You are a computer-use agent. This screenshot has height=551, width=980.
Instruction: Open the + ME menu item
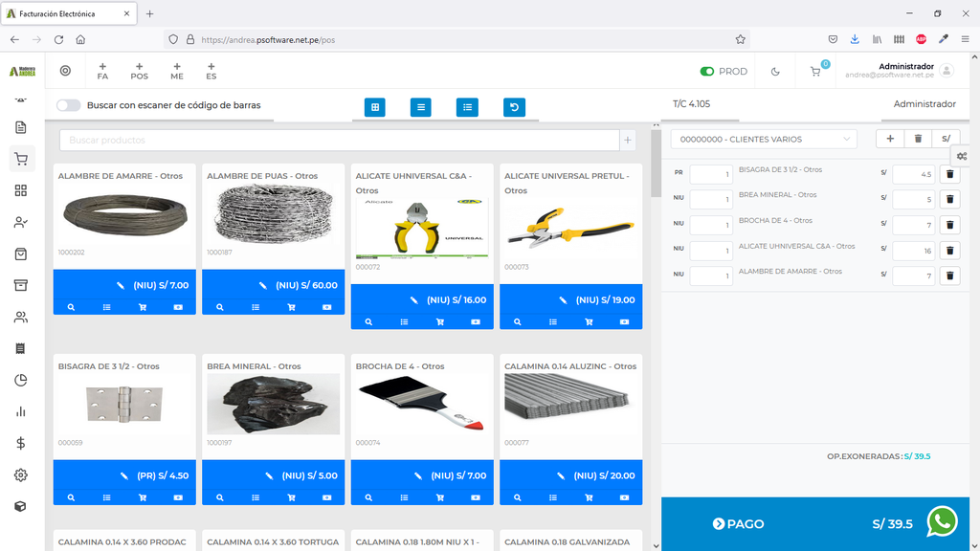click(177, 71)
